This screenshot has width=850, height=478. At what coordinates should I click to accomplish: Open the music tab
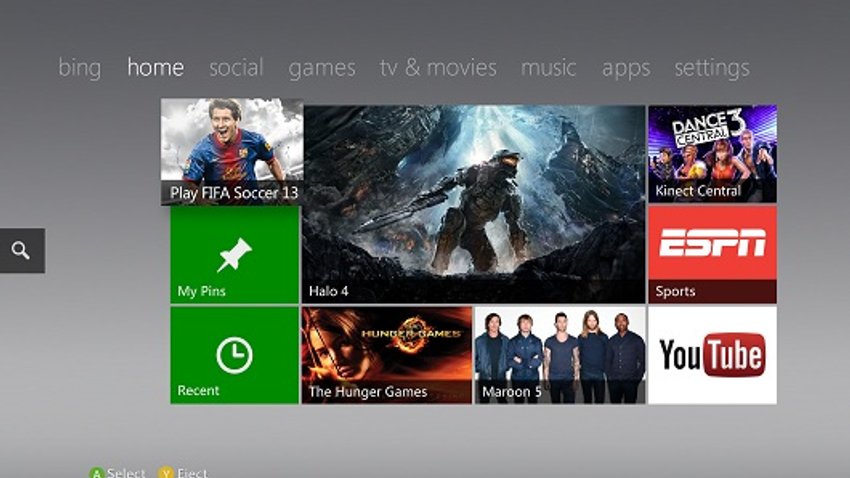click(549, 68)
